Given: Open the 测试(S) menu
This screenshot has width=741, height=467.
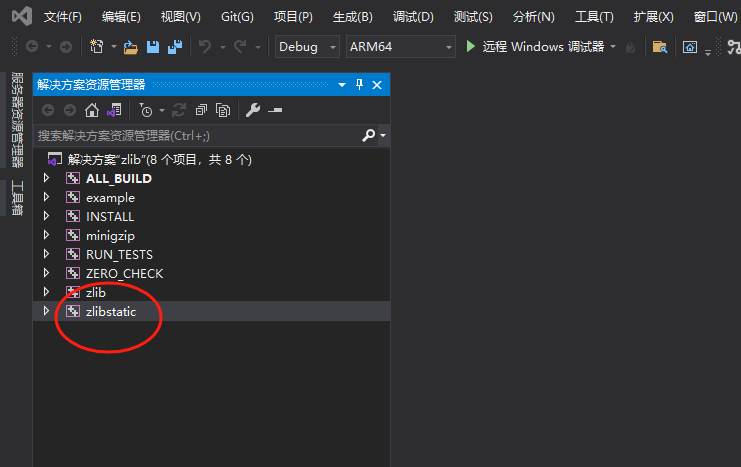Looking at the screenshot, I should [x=473, y=17].
